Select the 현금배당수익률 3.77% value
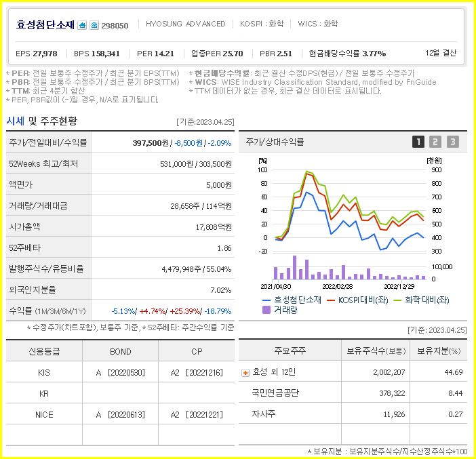 [x=374, y=54]
